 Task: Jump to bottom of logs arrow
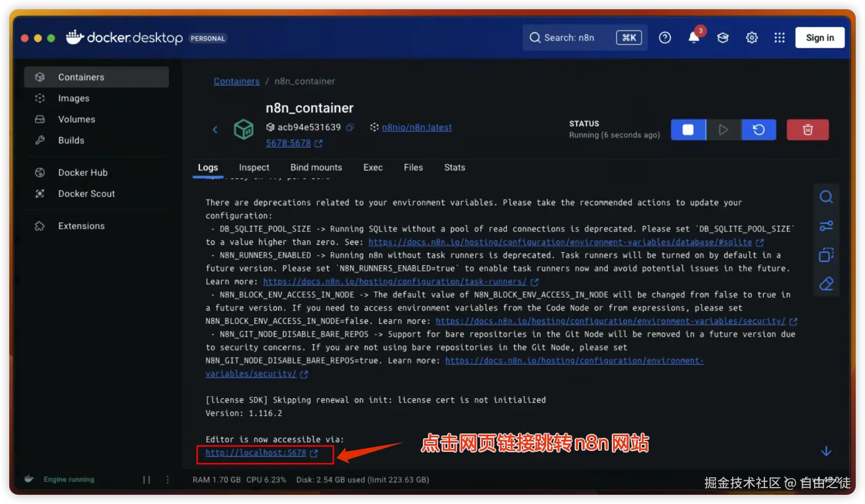[x=826, y=451]
